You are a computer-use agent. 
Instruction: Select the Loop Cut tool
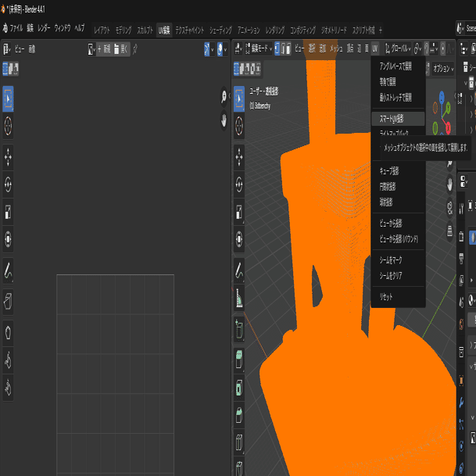point(239,442)
